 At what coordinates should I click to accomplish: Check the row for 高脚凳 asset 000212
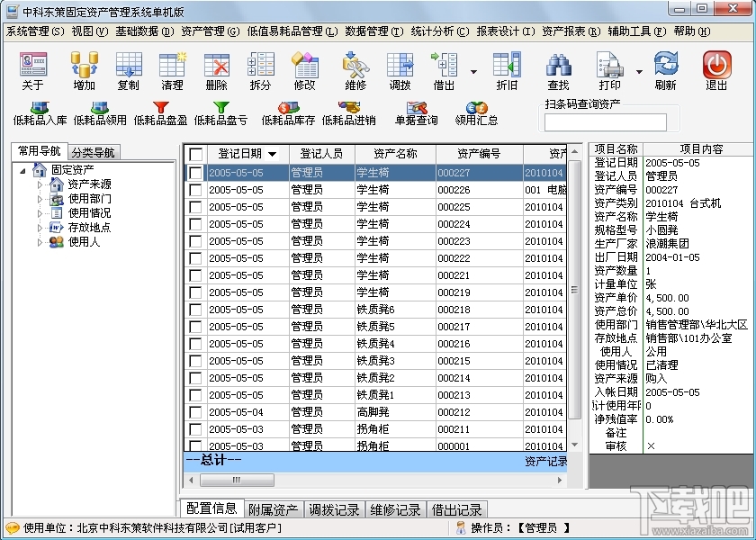pyautogui.click(x=196, y=412)
